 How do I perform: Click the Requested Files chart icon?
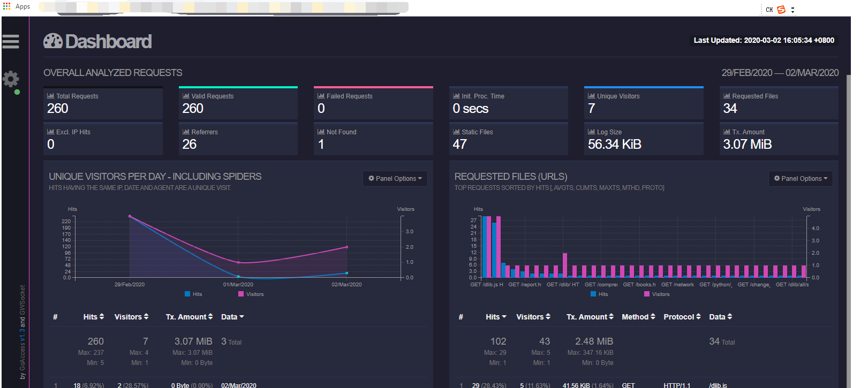[727, 96]
